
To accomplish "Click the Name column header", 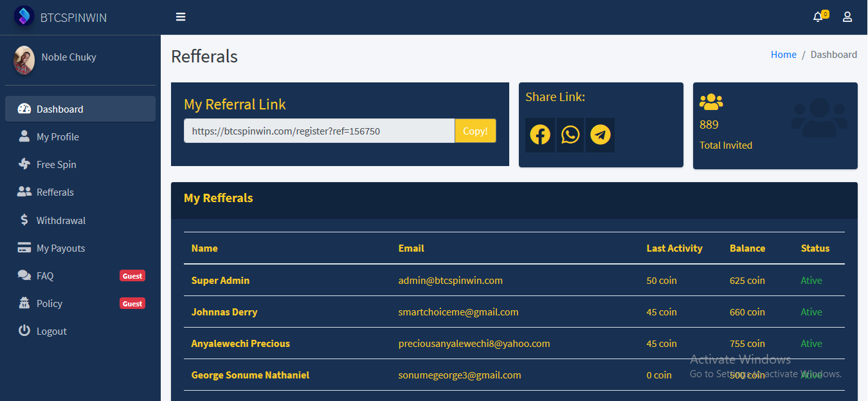I will point(204,248).
